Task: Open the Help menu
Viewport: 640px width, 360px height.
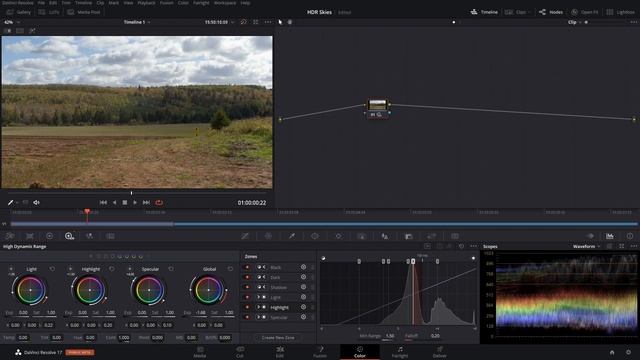Action: coord(245,3)
